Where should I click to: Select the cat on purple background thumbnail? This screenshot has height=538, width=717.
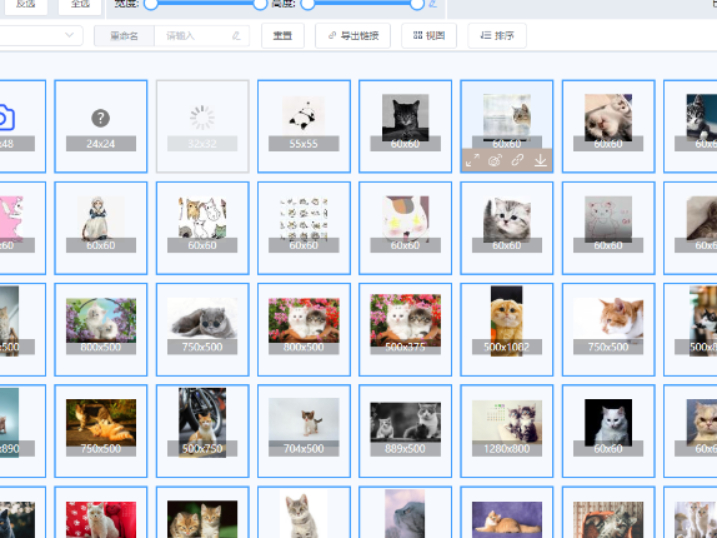[507, 512]
